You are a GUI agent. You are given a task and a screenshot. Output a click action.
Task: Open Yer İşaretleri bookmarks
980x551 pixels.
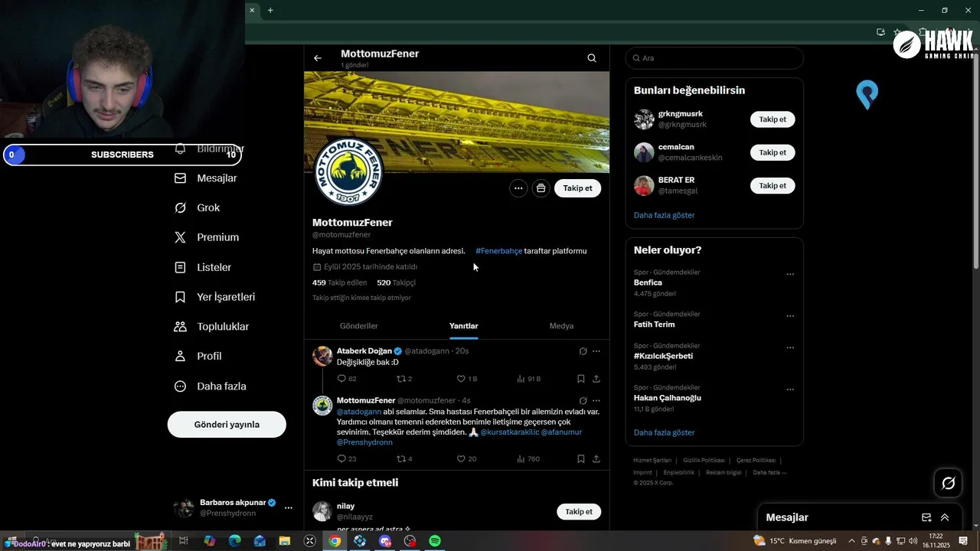pyautogui.click(x=215, y=297)
